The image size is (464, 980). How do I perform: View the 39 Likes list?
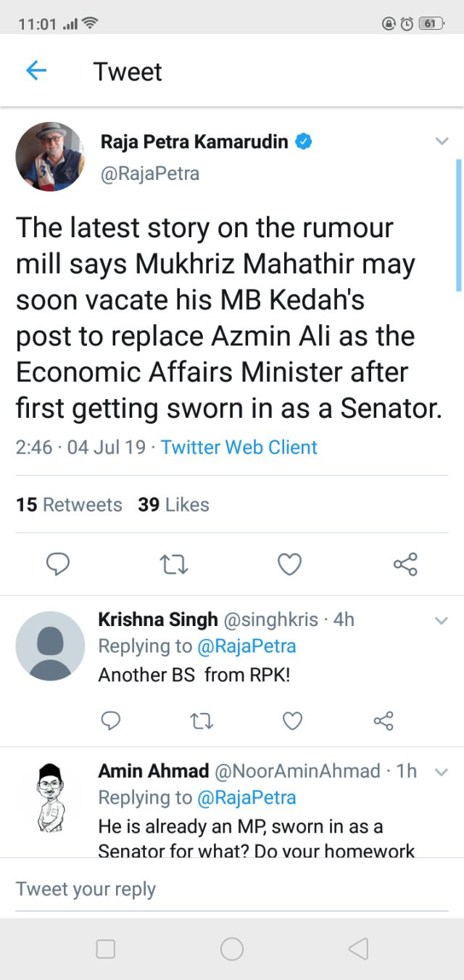pos(173,505)
